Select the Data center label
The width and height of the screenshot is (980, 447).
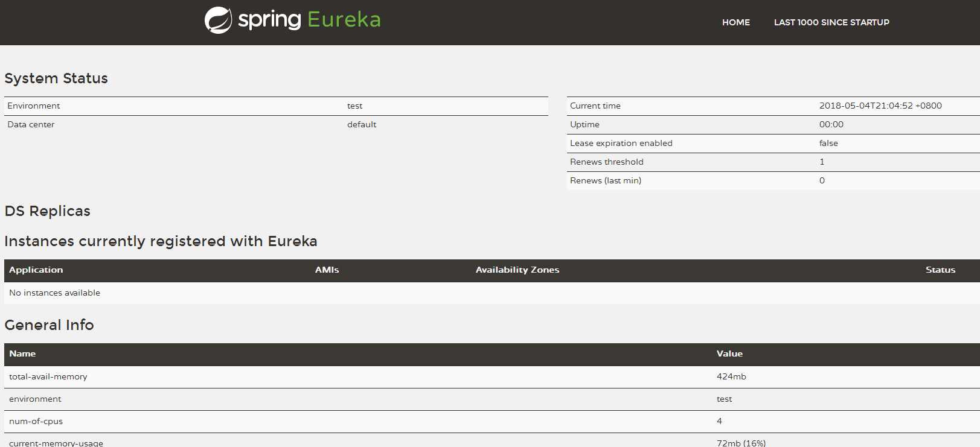click(31, 124)
